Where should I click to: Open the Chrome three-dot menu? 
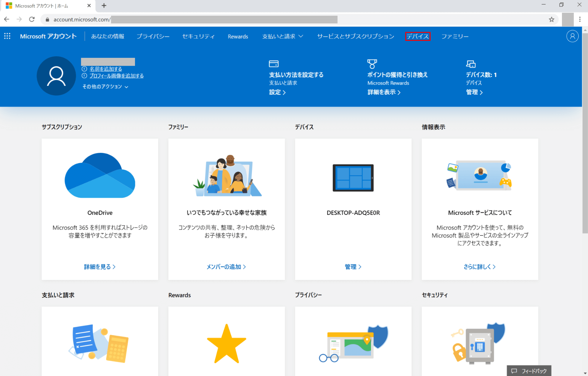[580, 20]
